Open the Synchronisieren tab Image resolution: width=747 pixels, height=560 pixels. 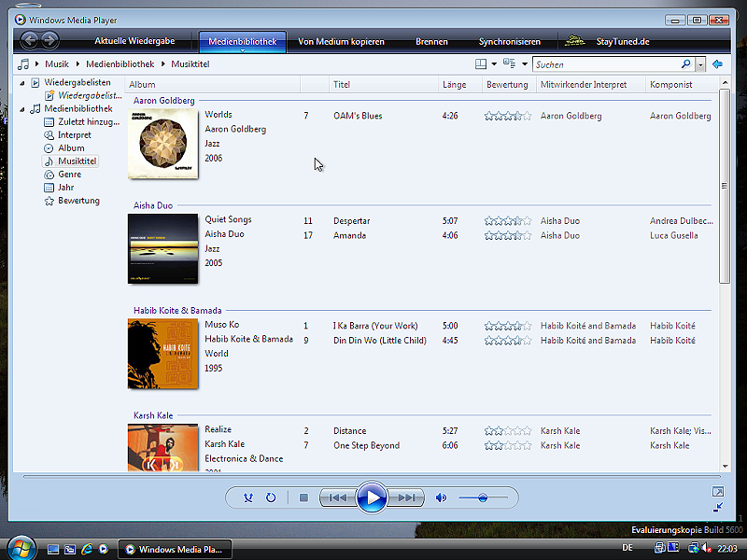coord(509,42)
